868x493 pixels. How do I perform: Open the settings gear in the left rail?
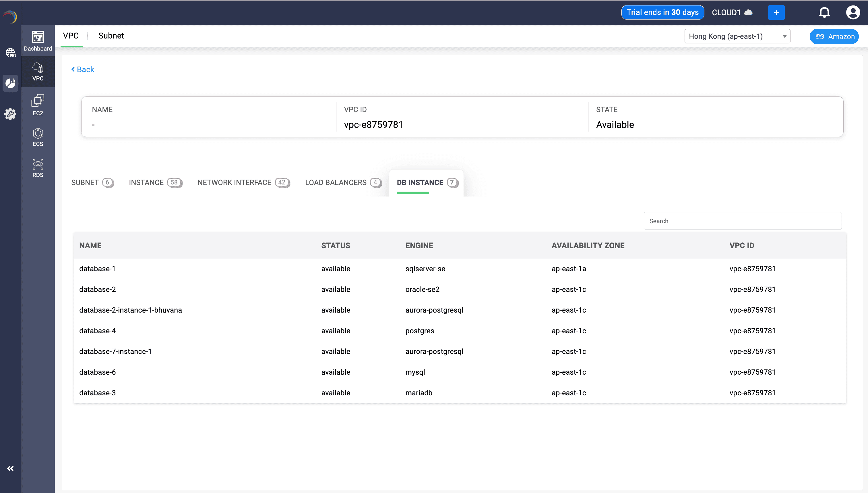(x=11, y=114)
